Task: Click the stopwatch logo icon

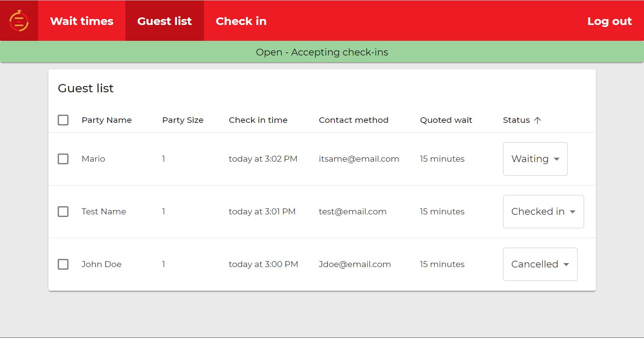Action: pyautogui.click(x=19, y=21)
